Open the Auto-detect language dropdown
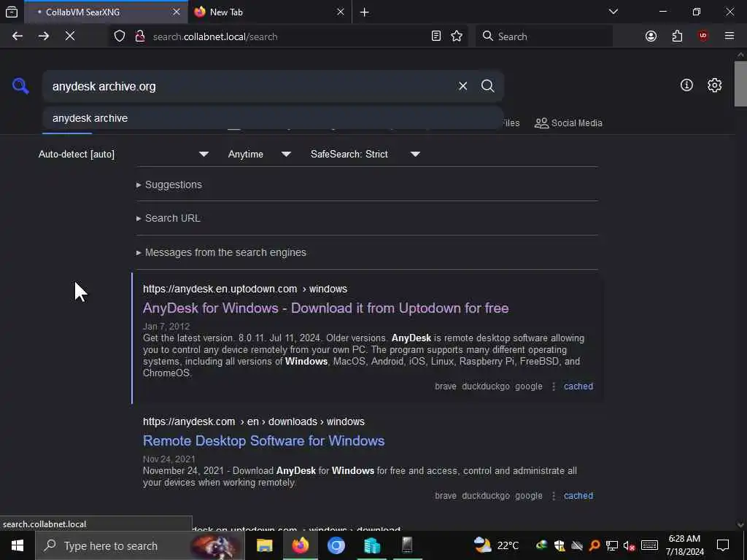747x560 pixels. [123, 155]
